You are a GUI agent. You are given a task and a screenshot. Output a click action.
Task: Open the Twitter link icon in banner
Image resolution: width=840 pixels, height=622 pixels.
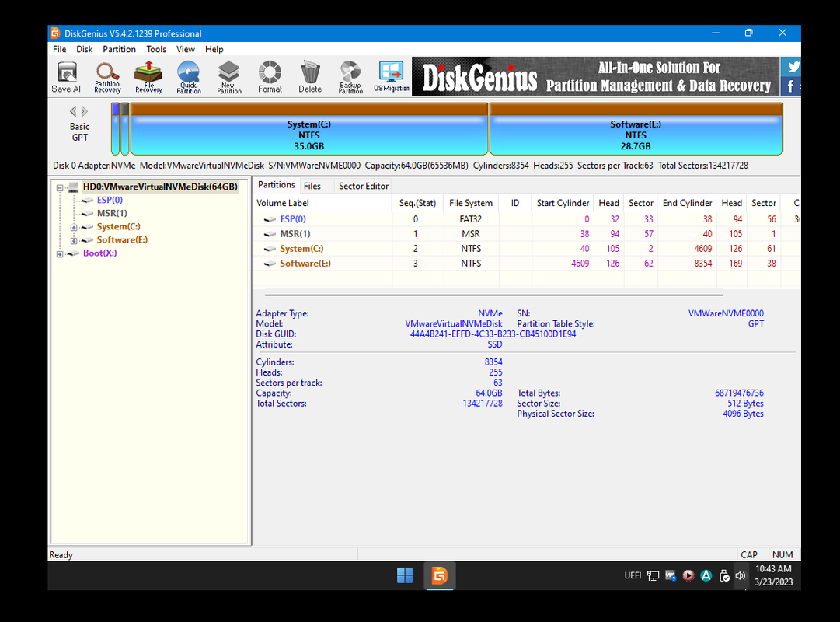click(x=793, y=67)
